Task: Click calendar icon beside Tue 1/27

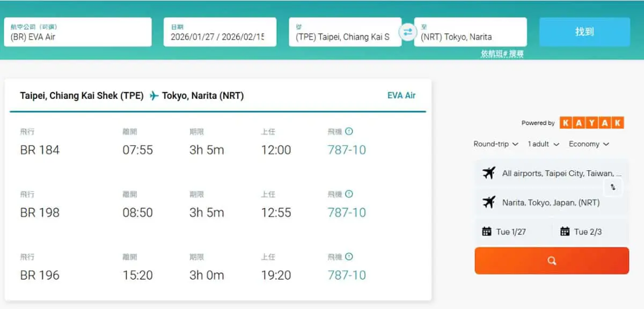Action: point(487,232)
